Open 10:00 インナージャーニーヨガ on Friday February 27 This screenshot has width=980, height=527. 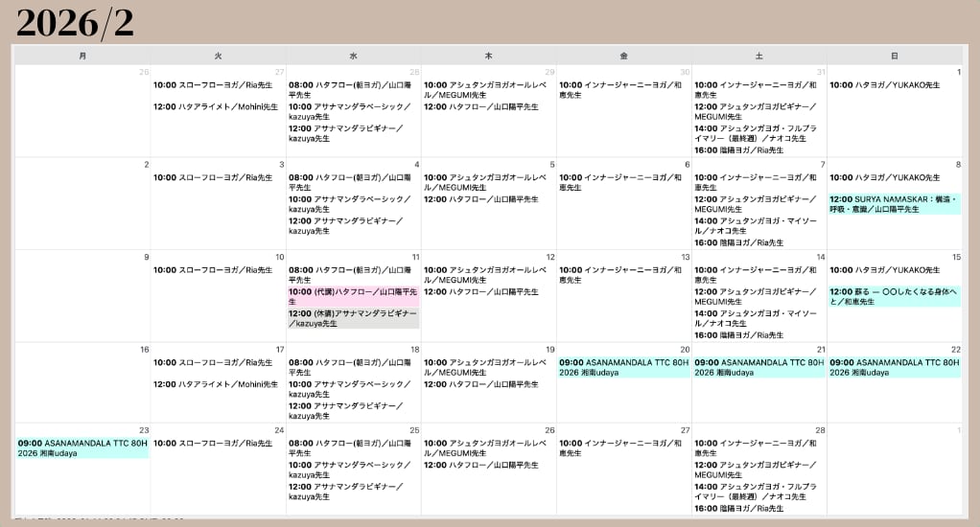click(620, 448)
